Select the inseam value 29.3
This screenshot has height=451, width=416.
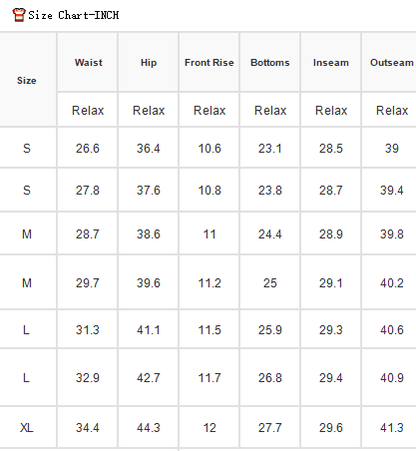pos(331,330)
